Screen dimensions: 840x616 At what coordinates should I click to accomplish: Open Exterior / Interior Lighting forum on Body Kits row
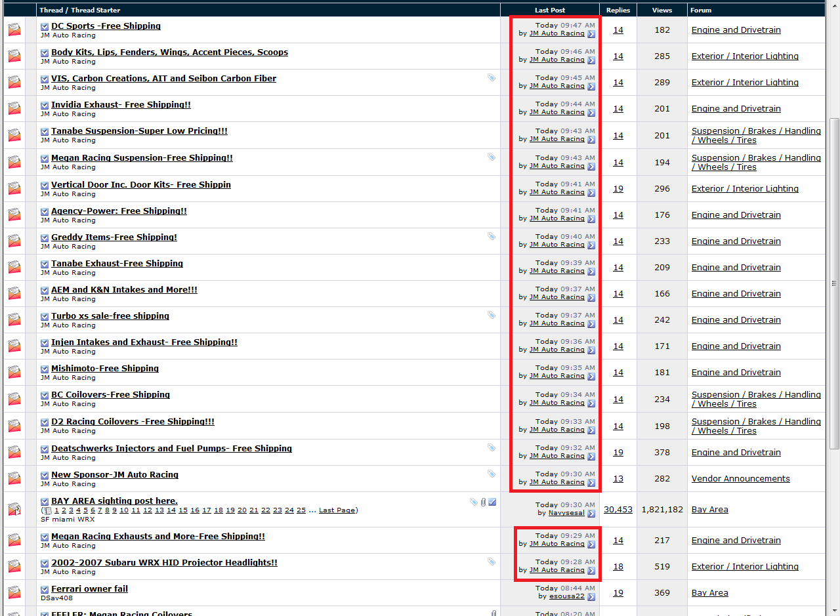pyautogui.click(x=745, y=56)
